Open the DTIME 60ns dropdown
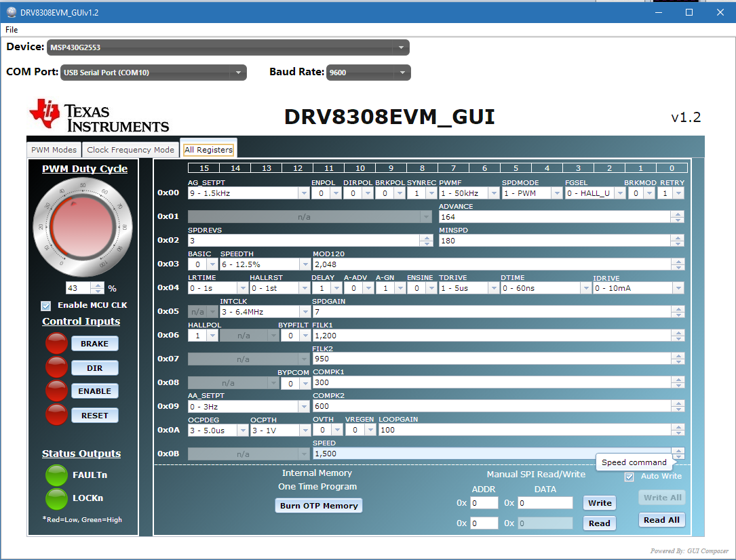 pos(545,288)
